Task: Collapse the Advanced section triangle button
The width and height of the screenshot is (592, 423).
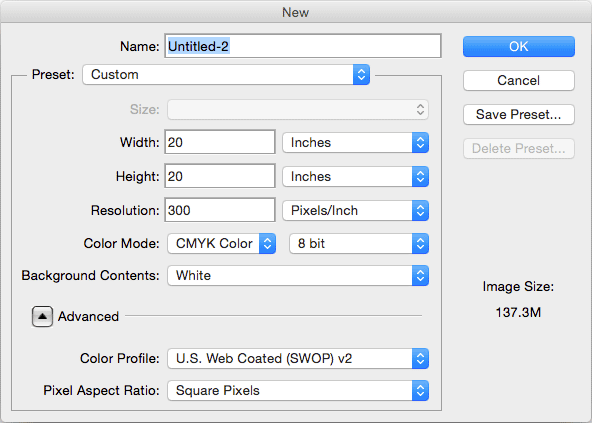Action: pyautogui.click(x=42, y=316)
